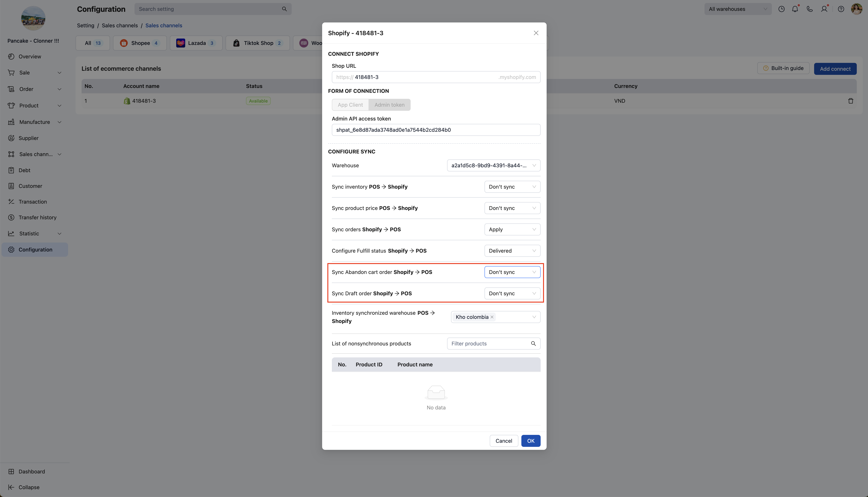The image size is (868, 497).
Task: Open Customer in the sidebar
Action: click(x=35, y=186)
